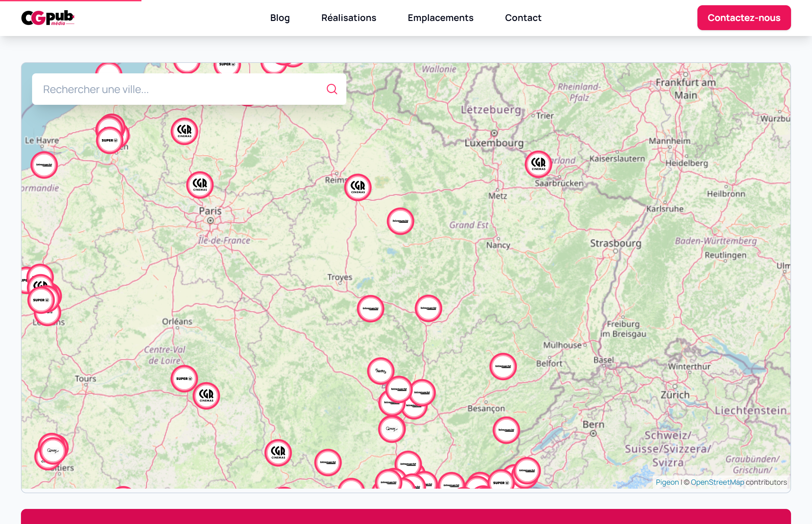812x524 pixels.
Task: Click the magnifier search icon
Action: point(332,89)
